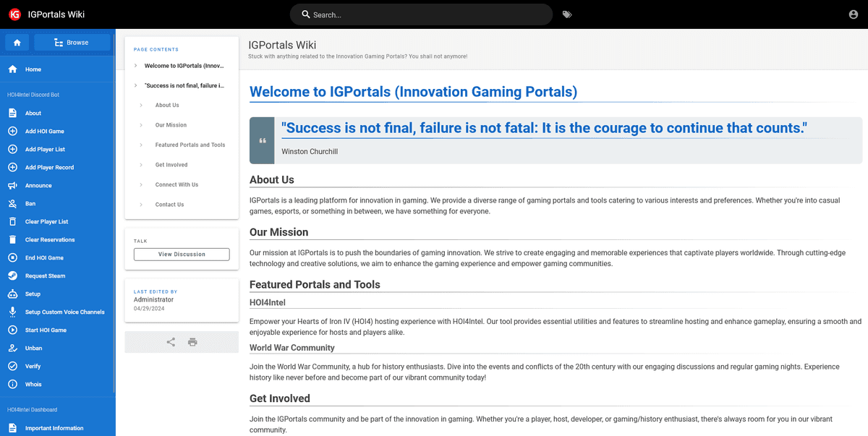Click the Ban user icon
The image size is (868, 436).
(12, 203)
